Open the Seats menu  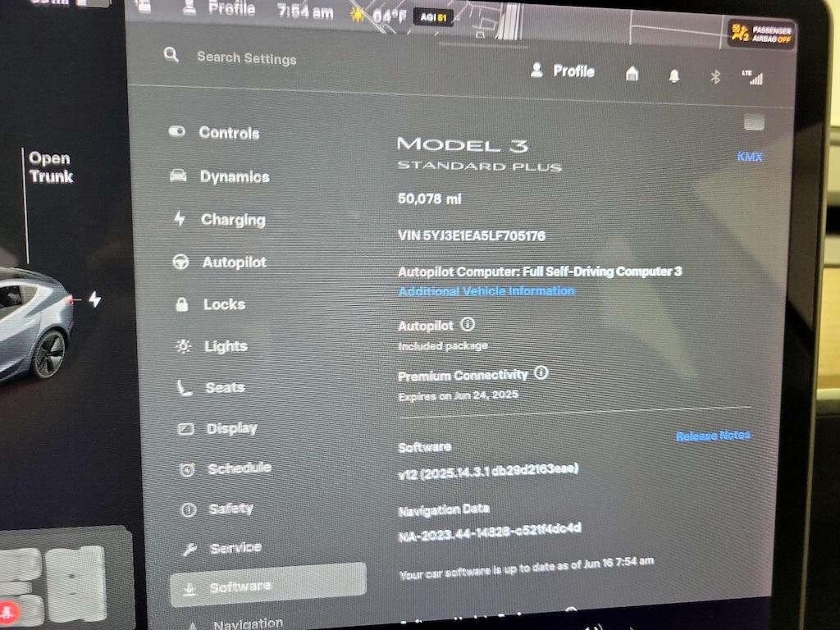(x=211, y=387)
